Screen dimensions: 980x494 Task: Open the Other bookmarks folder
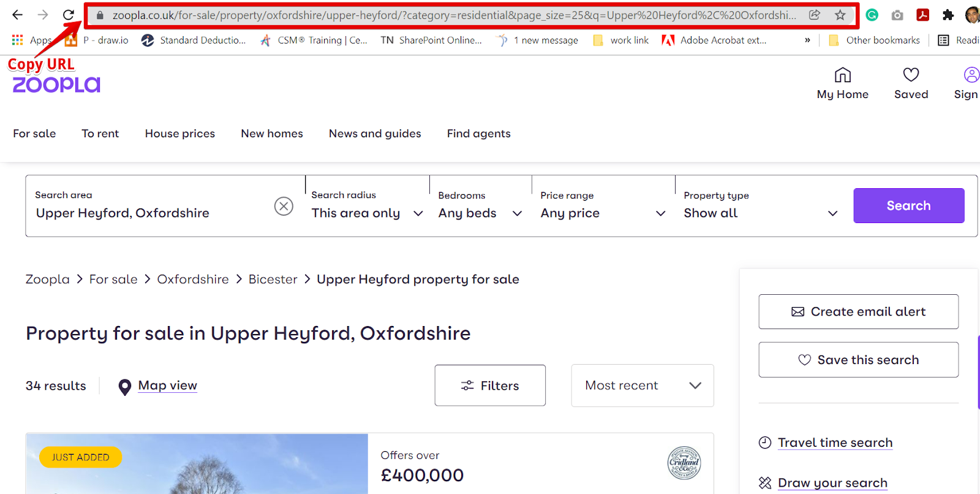tap(874, 40)
